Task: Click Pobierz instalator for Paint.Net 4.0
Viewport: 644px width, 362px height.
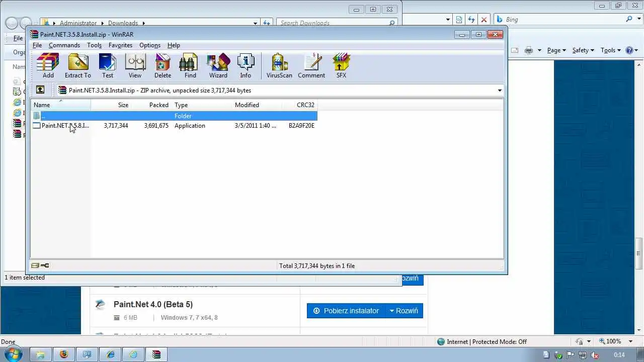Action: click(x=346, y=311)
